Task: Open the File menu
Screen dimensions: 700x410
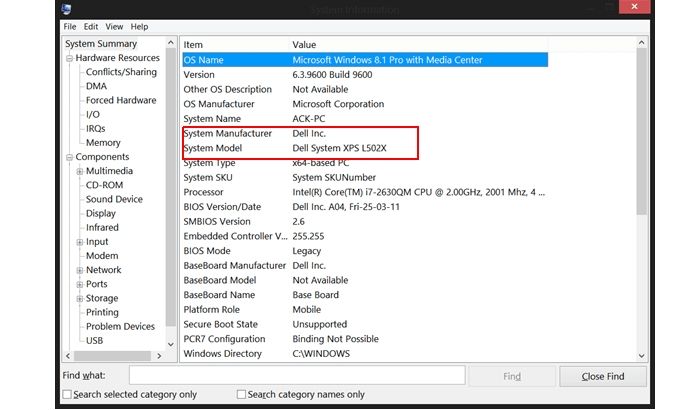Action: 69,26
